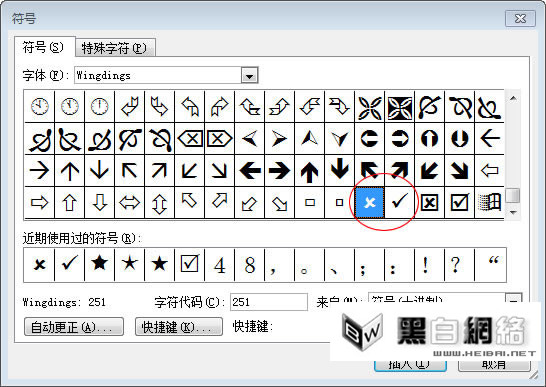
Task: Select the check mark symbol in grid
Action: 400,202
